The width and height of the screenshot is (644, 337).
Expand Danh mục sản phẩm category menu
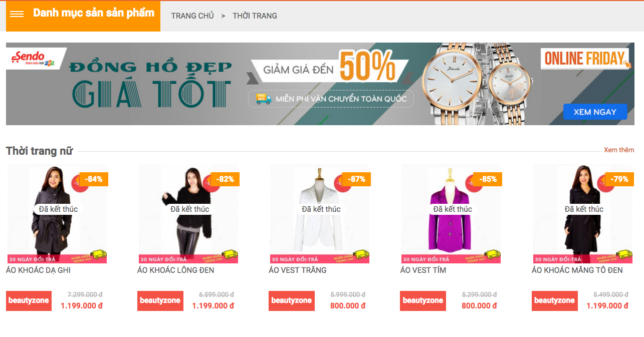pos(94,13)
